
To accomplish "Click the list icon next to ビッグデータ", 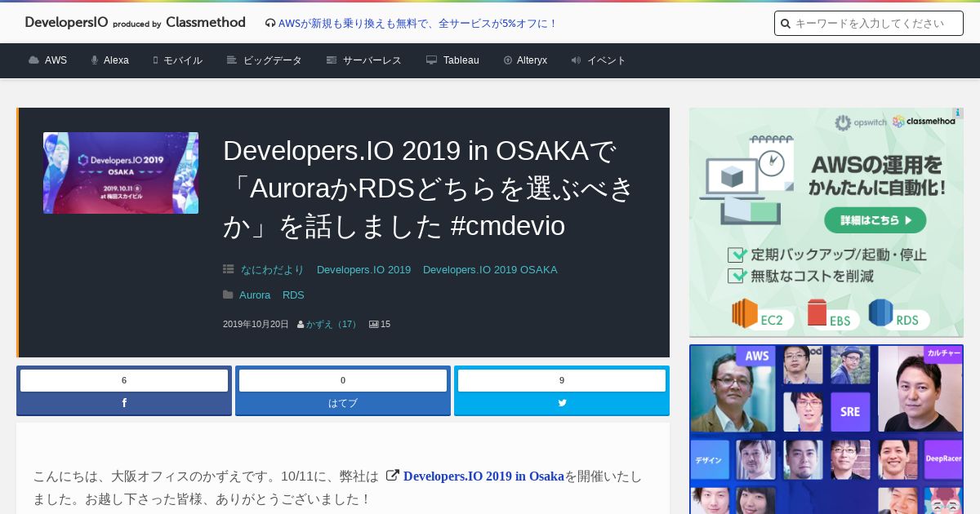I will pos(232,60).
